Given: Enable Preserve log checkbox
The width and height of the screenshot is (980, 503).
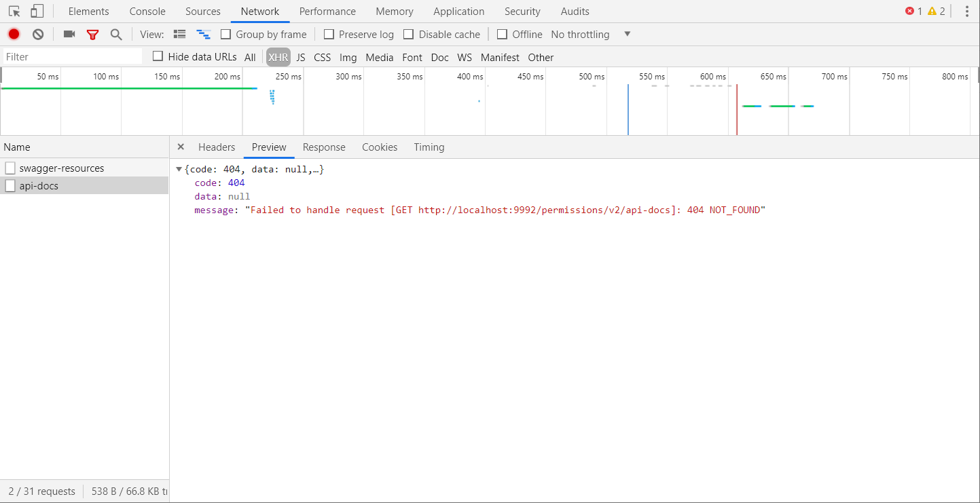Looking at the screenshot, I should (329, 34).
